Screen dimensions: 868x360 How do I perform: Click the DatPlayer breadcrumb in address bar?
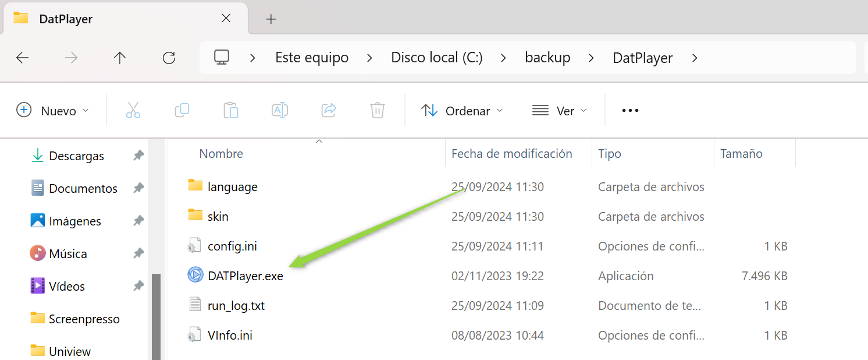[x=643, y=58]
